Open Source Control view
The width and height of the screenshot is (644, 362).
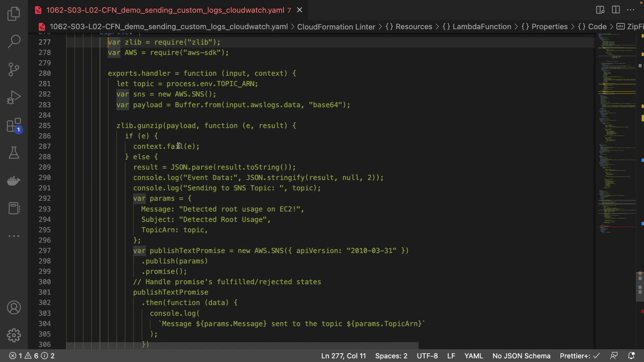coord(14,69)
